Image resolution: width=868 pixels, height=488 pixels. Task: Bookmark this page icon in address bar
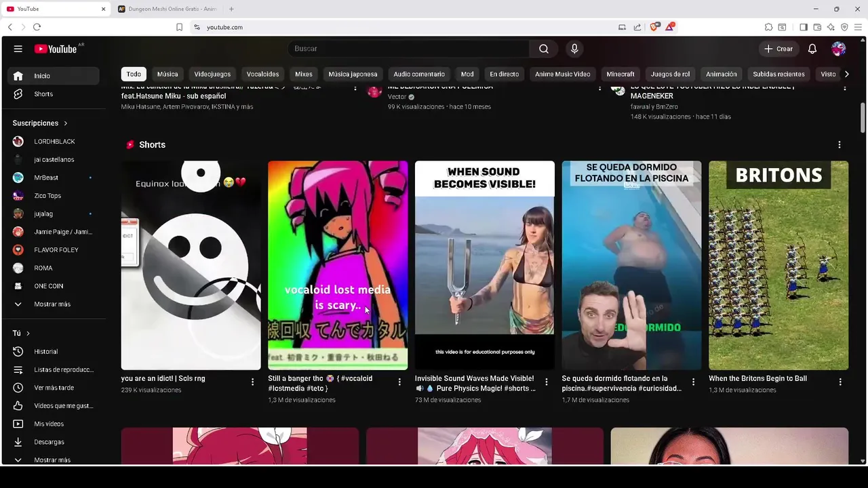pyautogui.click(x=179, y=27)
